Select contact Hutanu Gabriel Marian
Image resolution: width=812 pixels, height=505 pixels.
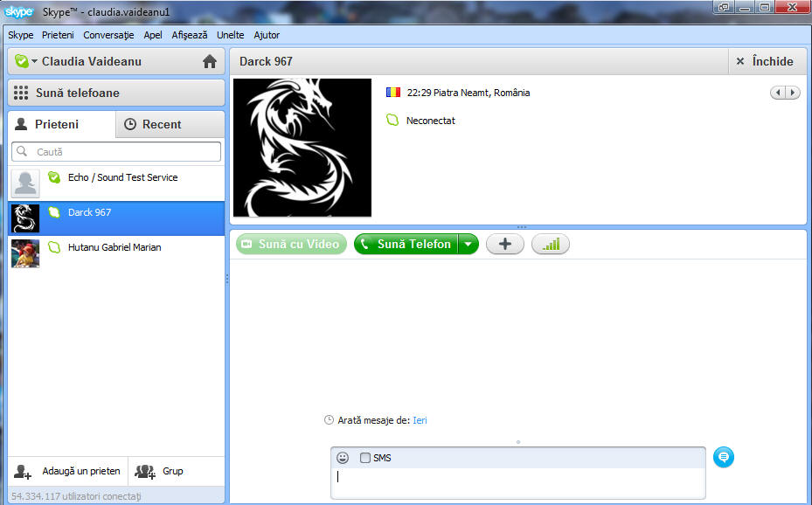point(115,248)
